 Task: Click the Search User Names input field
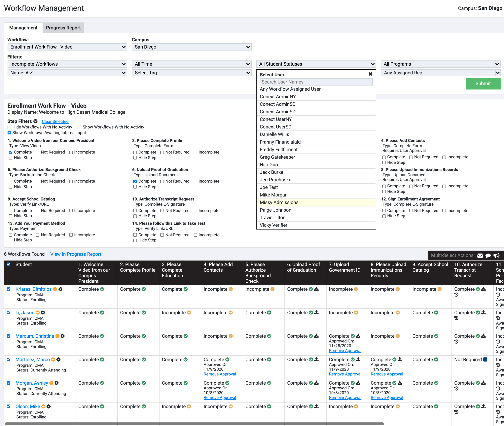click(x=316, y=82)
